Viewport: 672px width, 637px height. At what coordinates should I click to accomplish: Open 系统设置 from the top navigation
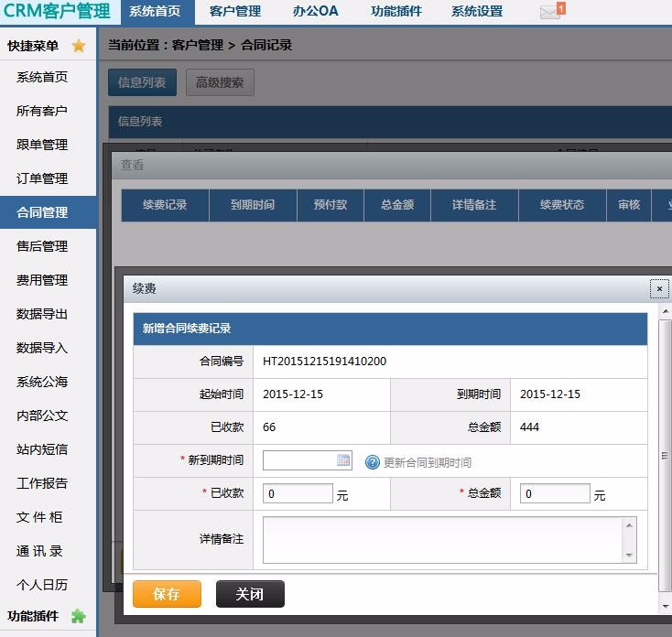476,12
